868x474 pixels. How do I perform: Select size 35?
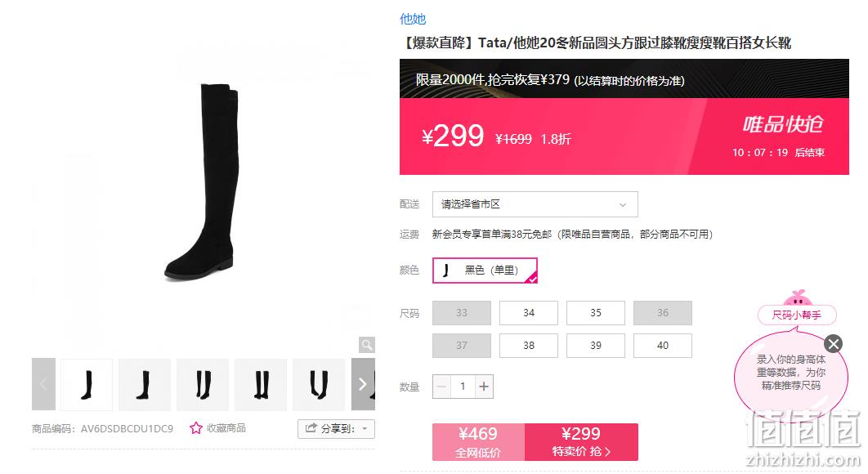click(x=596, y=313)
